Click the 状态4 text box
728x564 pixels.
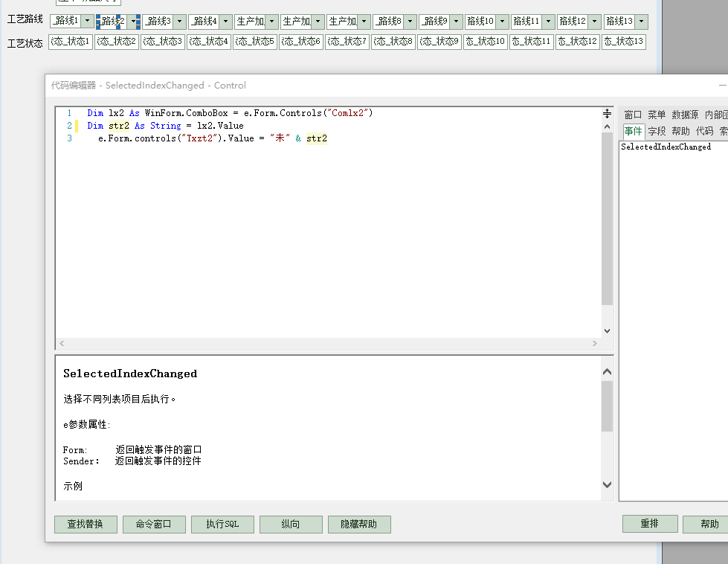(x=208, y=42)
